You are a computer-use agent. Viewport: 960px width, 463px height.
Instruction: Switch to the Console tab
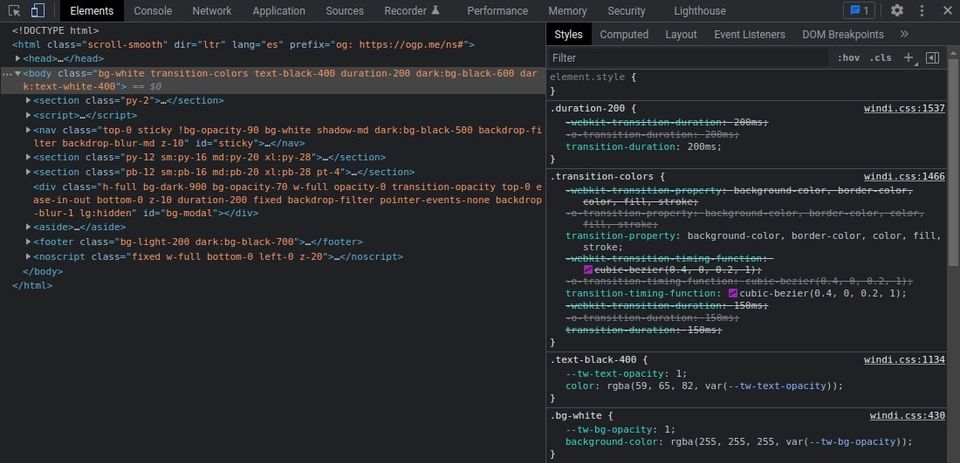[x=153, y=11]
